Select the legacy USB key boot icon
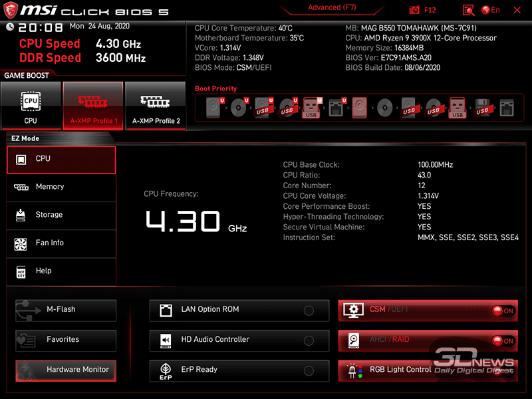The image size is (532, 399). 458,108
